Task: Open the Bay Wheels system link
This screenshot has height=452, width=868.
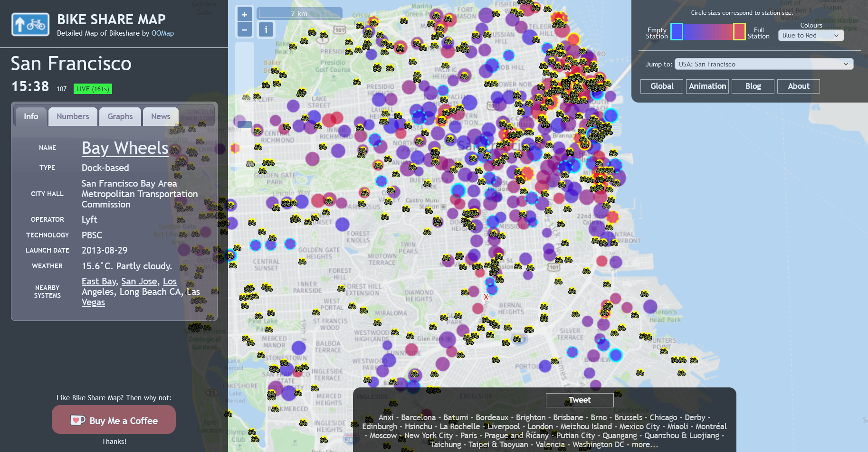Action: pyautogui.click(x=125, y=148)
